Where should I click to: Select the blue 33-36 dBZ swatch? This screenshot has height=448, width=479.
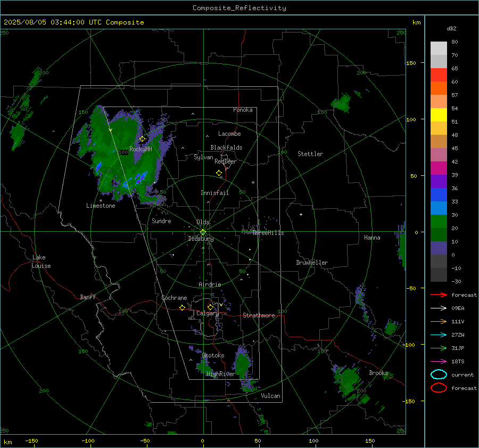coord(439,195)
